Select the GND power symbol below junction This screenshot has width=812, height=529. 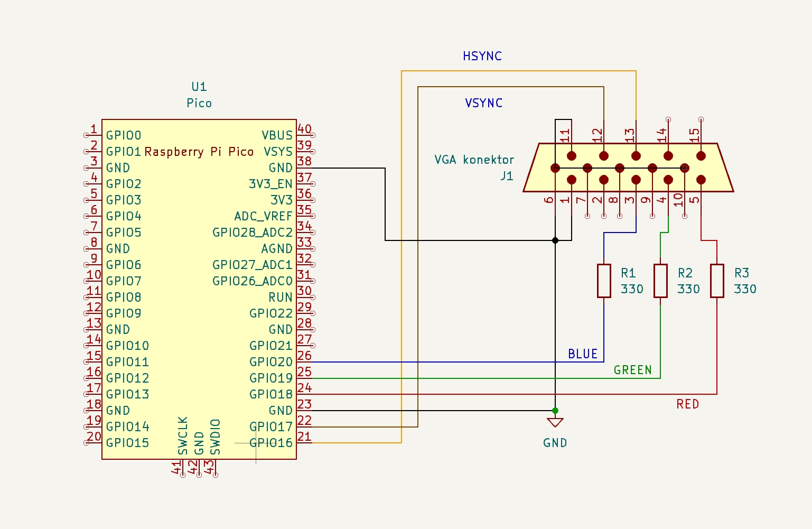pos(555,423)
